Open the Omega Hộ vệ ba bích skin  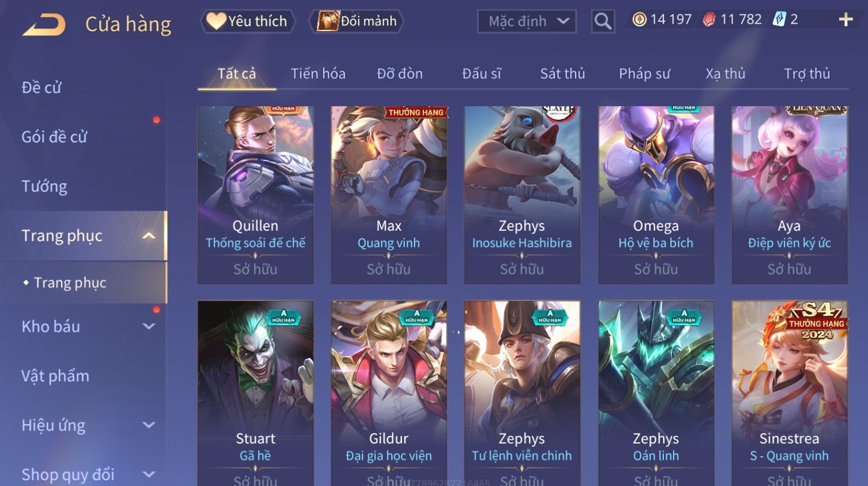pos(656,195)
